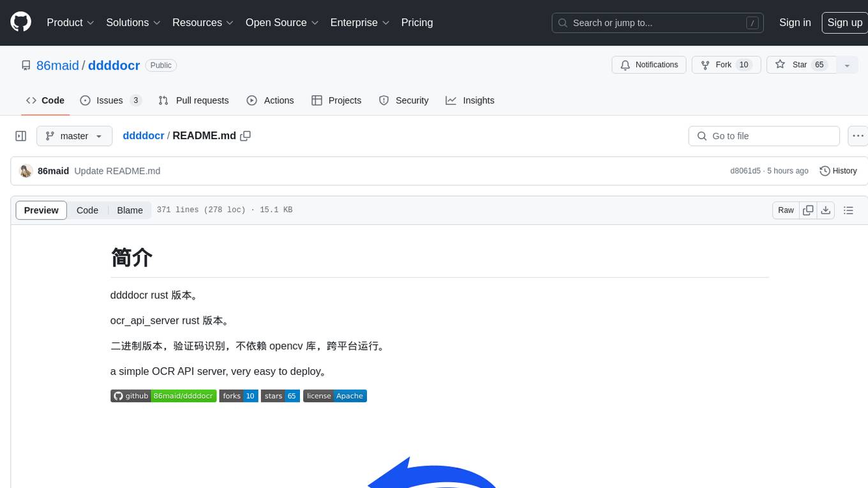Open the Update README.md commit message

point(117,171)
